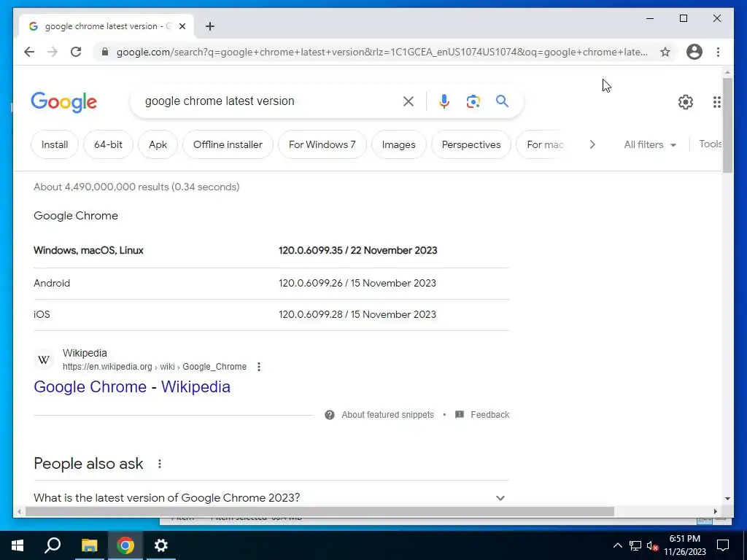The width and height of the screenshot is (747, 560).
Task: Click the forward navigation arrow
Action: [53, 52]
